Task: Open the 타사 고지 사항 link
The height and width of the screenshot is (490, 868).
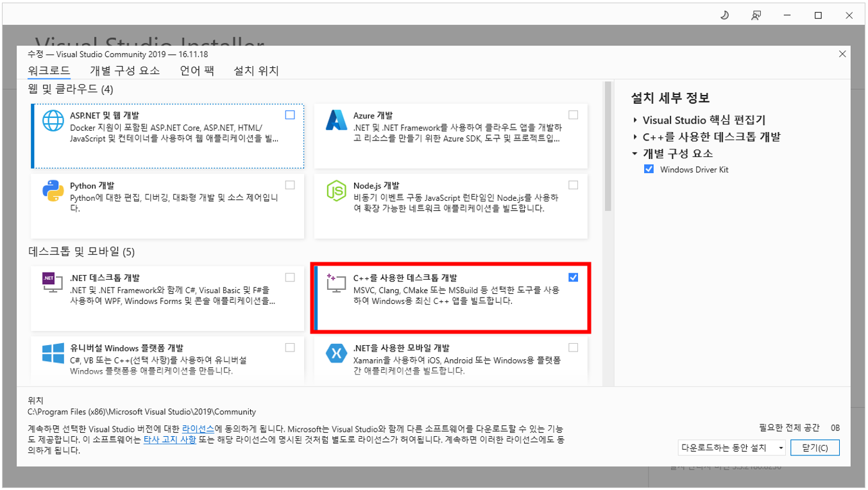Action: pyautogui.click(x=170, y=440)
